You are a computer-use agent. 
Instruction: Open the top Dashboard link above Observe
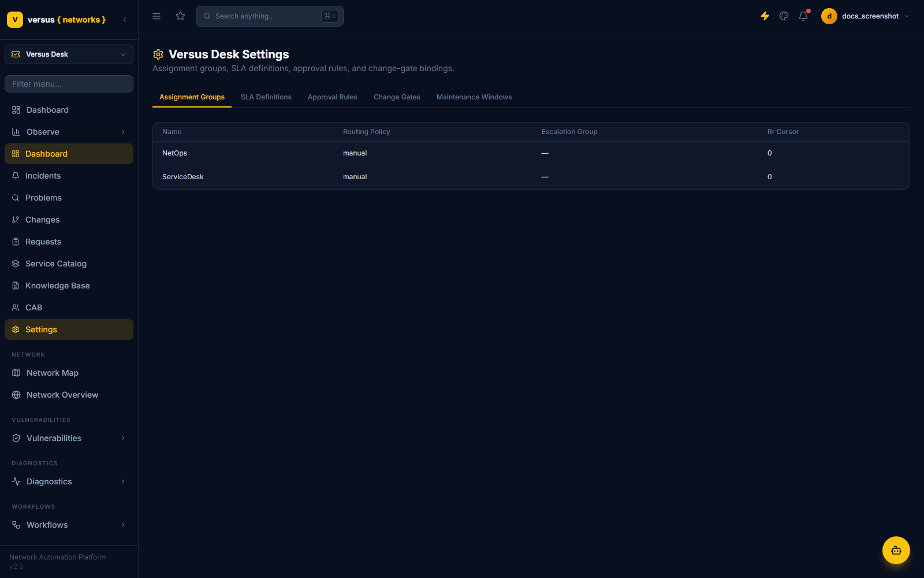tap(69, 110)
